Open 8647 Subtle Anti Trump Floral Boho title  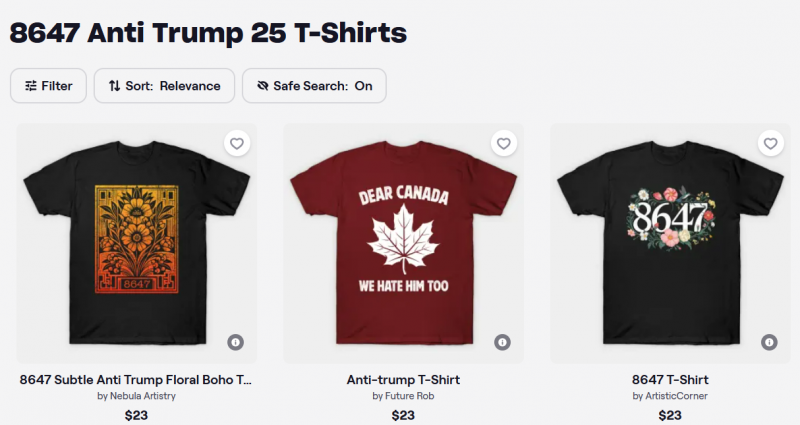[x=136, y=380]
